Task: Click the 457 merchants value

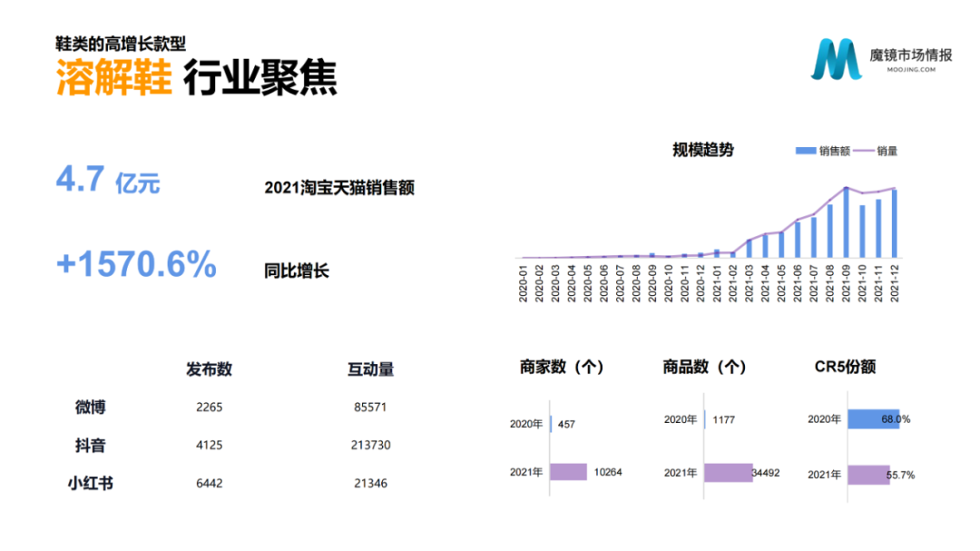Action: pyautogui.click(x=566, y=424)
